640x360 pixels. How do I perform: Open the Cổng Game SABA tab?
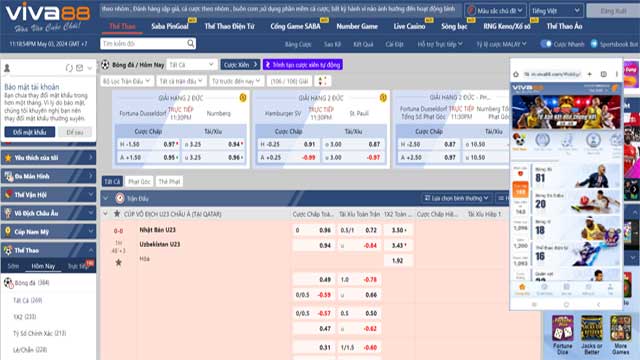click(x=295, y=26)
